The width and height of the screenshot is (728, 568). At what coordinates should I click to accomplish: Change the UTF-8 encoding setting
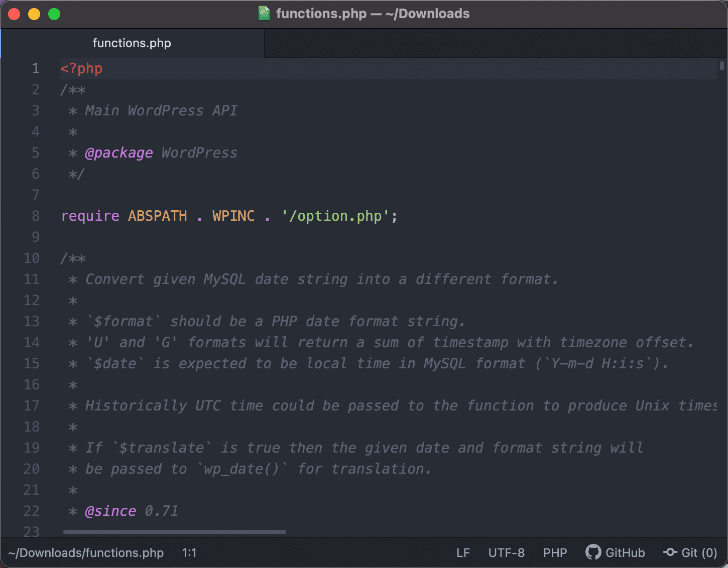tap(506, 552)
